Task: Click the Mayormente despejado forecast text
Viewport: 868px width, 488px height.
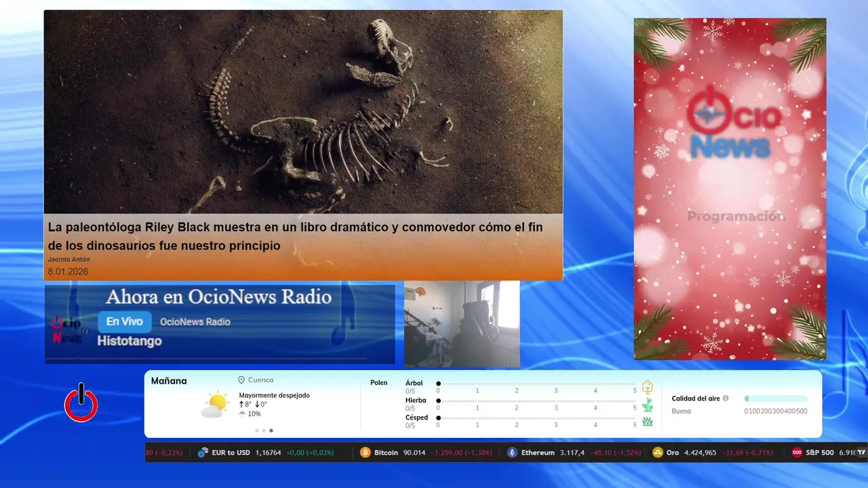Action: click(275, 395)
